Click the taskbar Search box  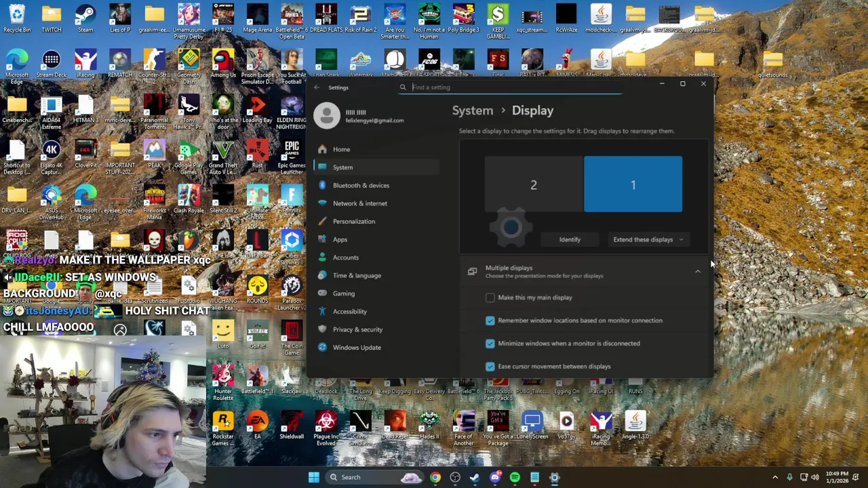(x=374, y=477)
